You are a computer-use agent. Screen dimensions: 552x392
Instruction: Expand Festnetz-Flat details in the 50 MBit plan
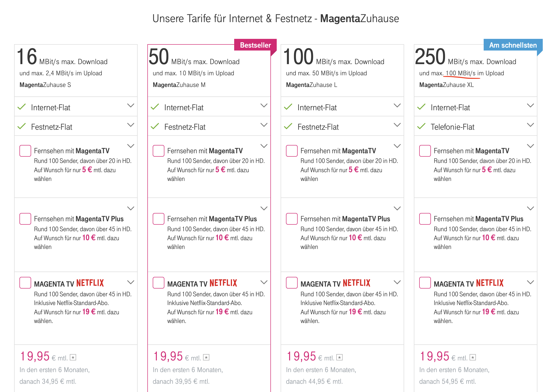264,125
